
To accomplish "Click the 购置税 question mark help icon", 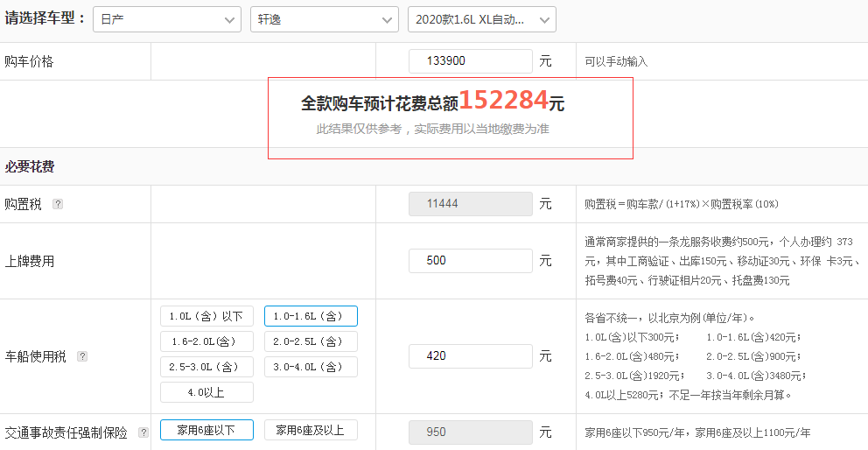I will pos(58,204).
